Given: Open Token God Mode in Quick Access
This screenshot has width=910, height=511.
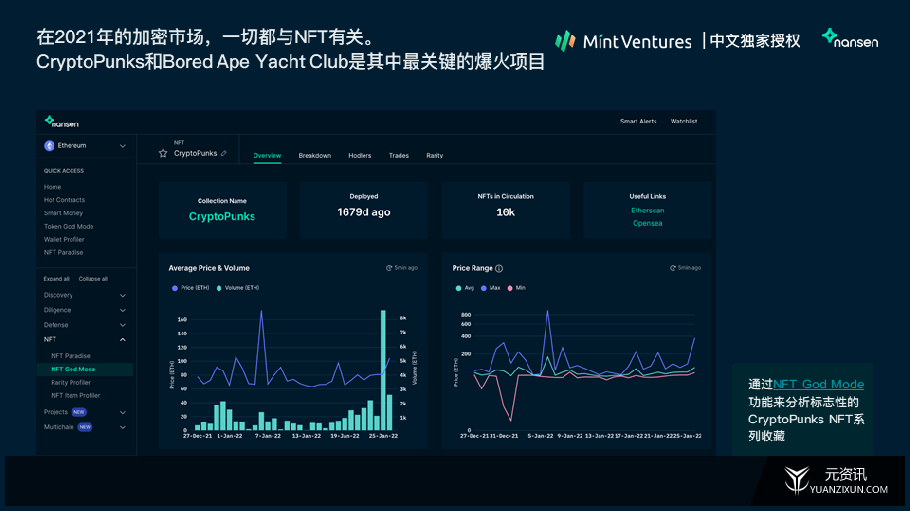Looking at the screenshot, I should [x=68, y=226].
